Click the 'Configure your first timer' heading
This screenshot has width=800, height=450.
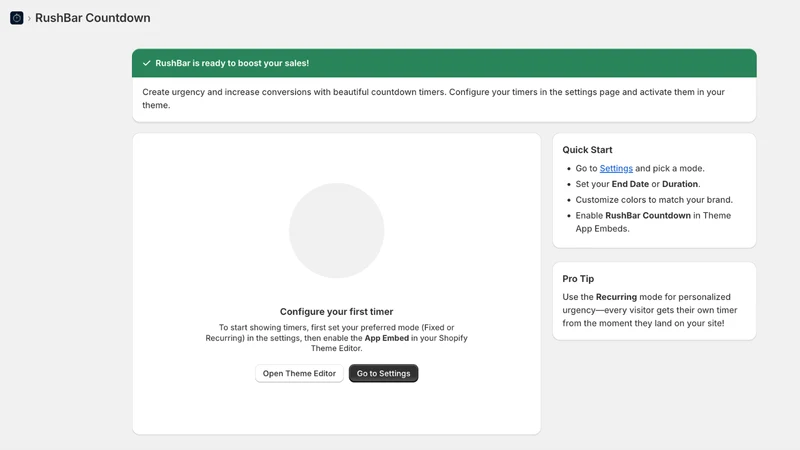pos(336,312)
